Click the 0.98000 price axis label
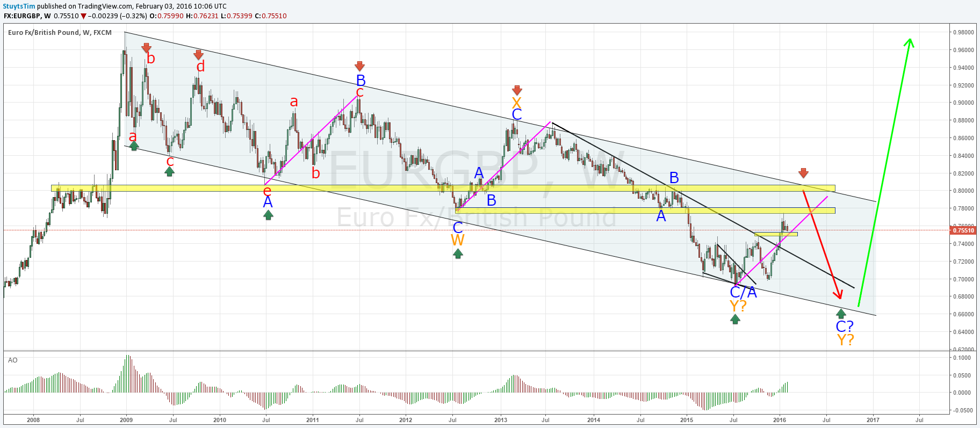 coord(963,32)
